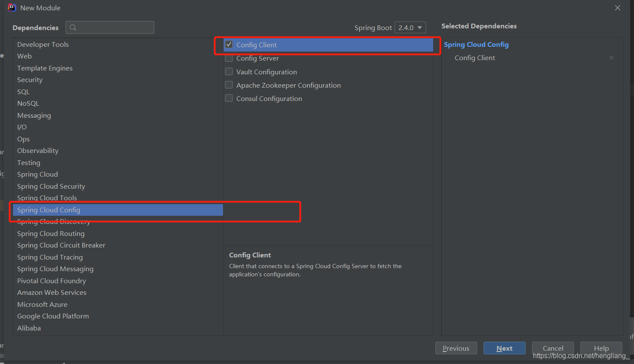Choose the Spring Cloud Circuit Breaker category
The height and width of the screenshot is (364, 634).
pyautogui.click(x=118, y=245)
